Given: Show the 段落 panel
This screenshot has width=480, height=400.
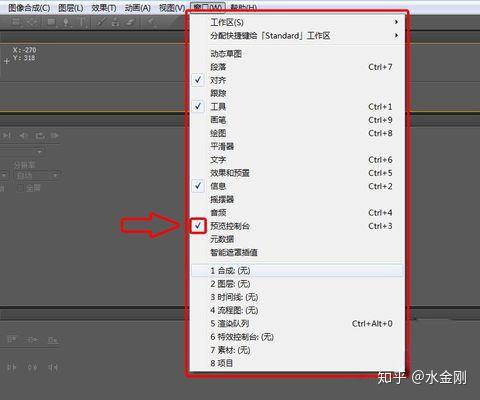Looking at the screenshot, I should (x=297, y=67).
